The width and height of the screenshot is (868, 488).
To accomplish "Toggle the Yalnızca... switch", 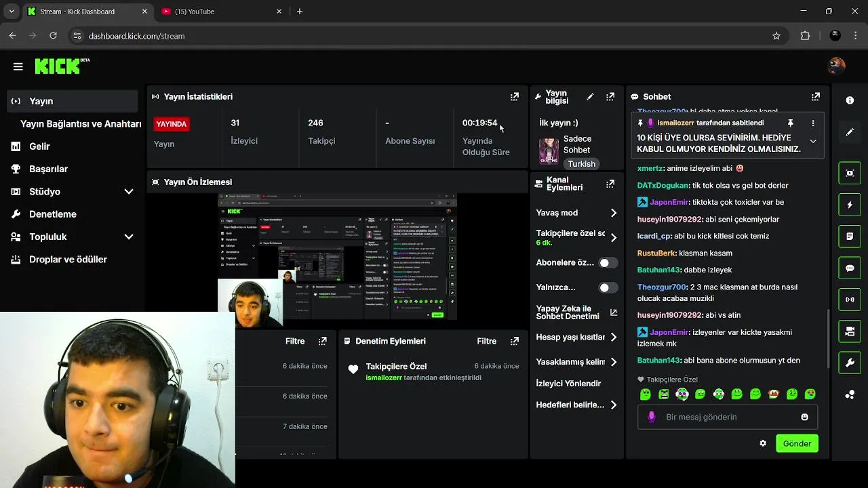I will [x=608, y=287].
